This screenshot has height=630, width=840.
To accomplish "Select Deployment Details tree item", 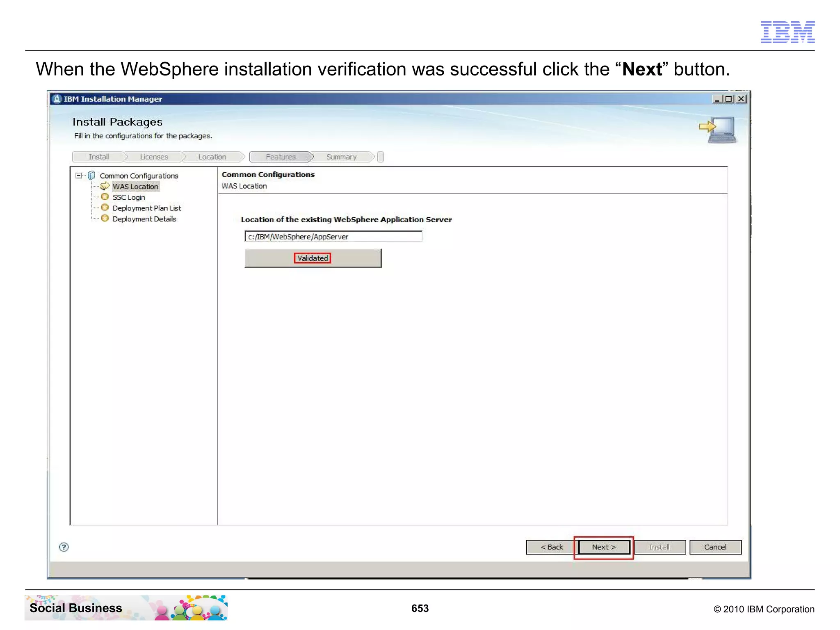I will (x=144, y=219).
